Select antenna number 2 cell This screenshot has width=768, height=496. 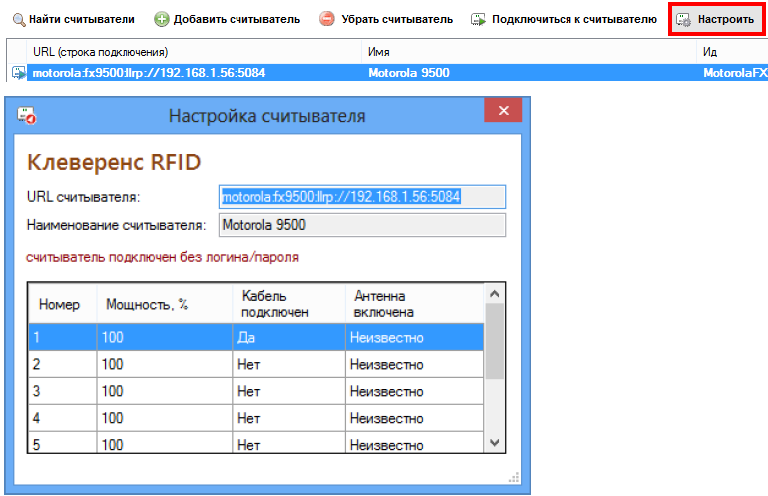coord(63,364)
